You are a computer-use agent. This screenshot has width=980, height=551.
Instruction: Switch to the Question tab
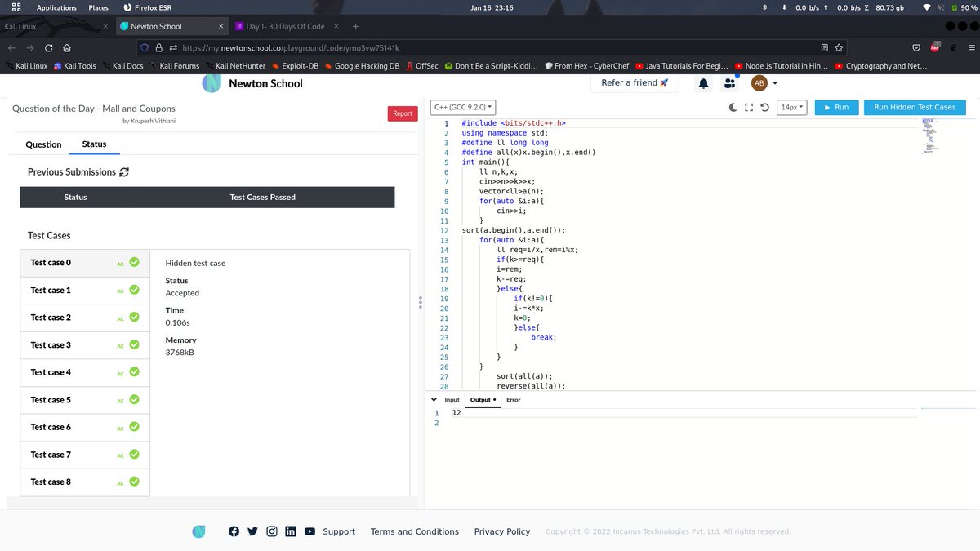click(x=43, y=144)
